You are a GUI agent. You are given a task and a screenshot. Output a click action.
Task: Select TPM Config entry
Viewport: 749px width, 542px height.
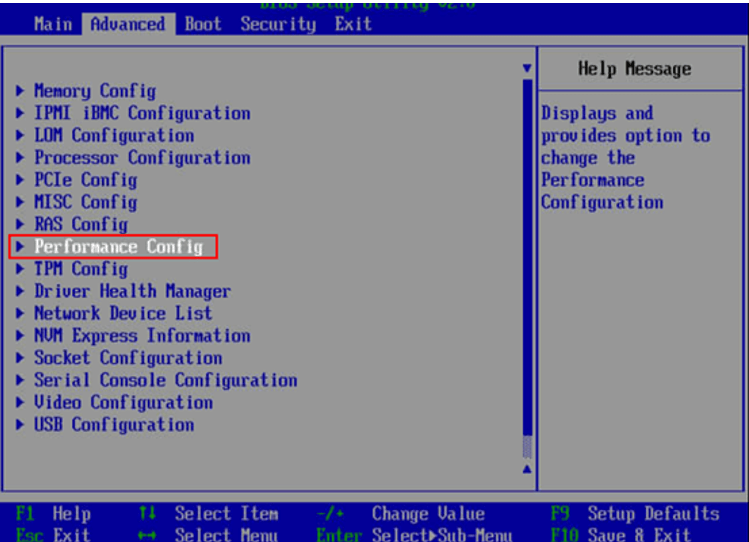81,269
